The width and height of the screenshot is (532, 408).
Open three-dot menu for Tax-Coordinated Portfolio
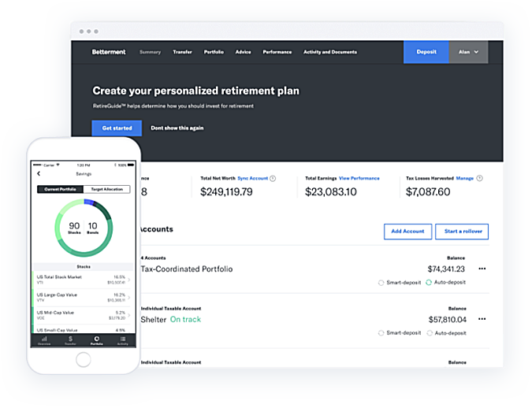click(482, 269)
